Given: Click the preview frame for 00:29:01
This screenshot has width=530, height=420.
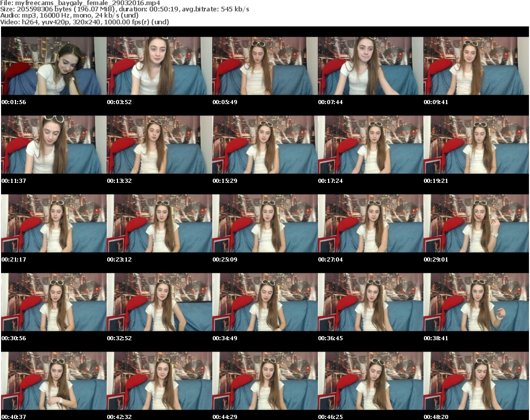Looking at the screenshot, I should 476,224.
